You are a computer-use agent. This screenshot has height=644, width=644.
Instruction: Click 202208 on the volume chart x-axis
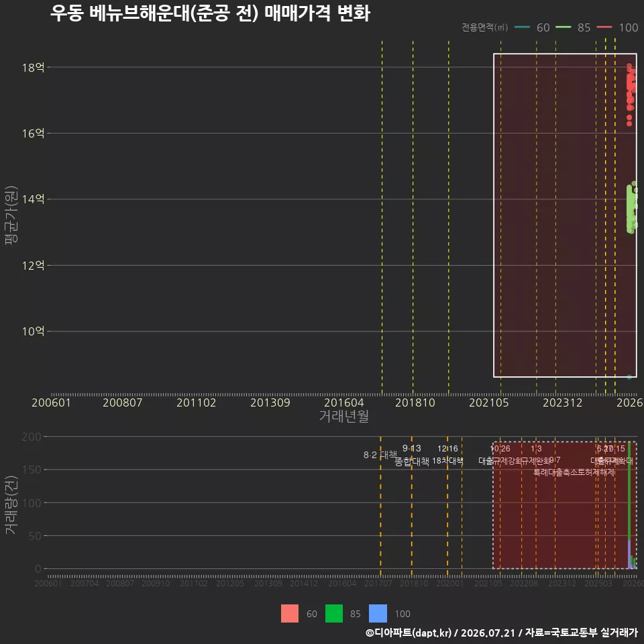(x=524, y=583)
